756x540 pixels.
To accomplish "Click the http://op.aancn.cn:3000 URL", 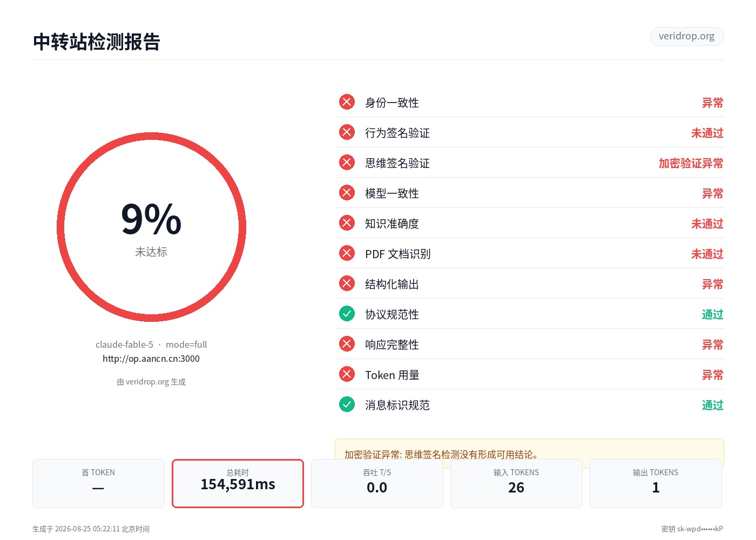I will coord(151,359).
